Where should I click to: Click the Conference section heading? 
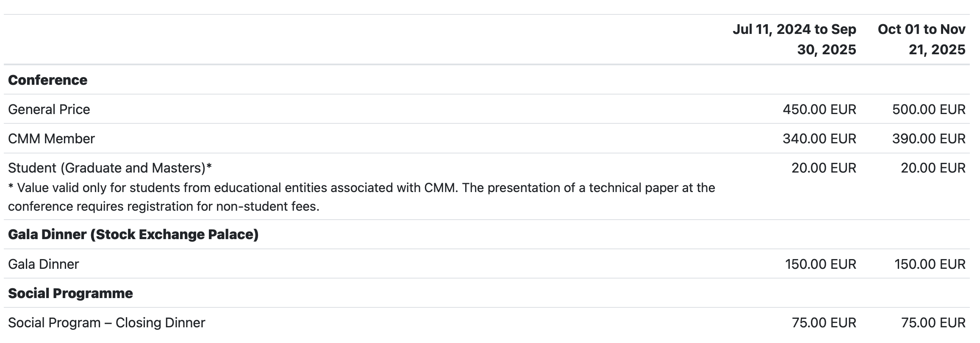click(x=47, y=80)
